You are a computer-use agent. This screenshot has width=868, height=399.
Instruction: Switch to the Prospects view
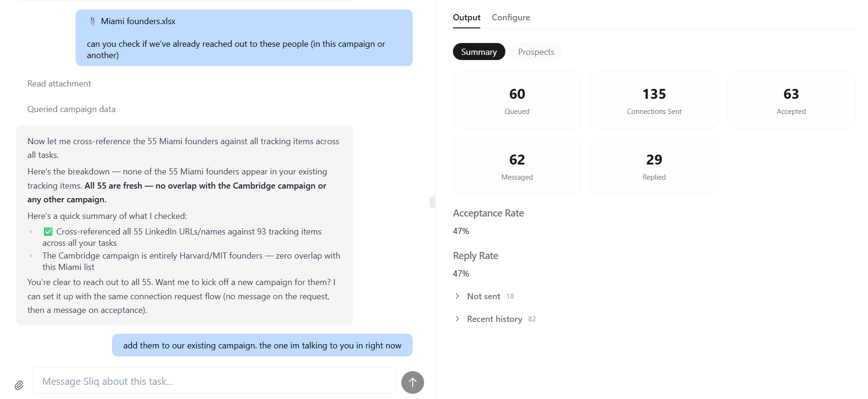[x=536, y=52]
